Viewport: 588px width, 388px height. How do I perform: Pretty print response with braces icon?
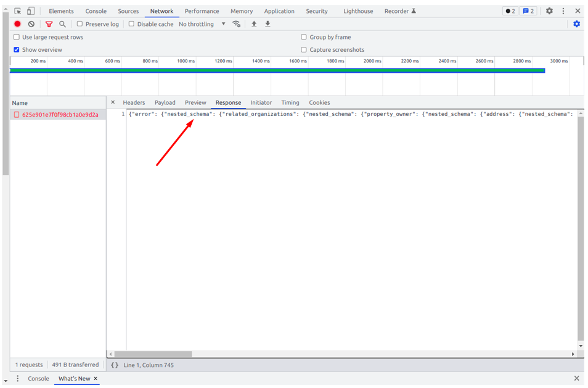click(115, 365)
